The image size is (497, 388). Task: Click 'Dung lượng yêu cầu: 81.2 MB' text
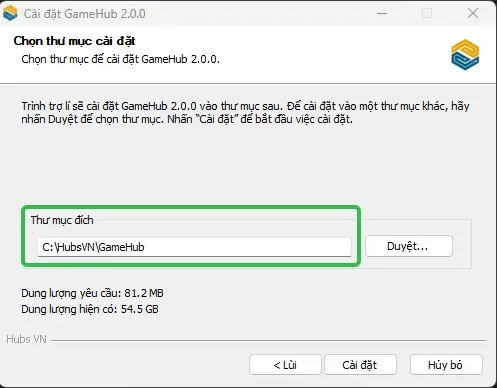[x=92, y=293]
